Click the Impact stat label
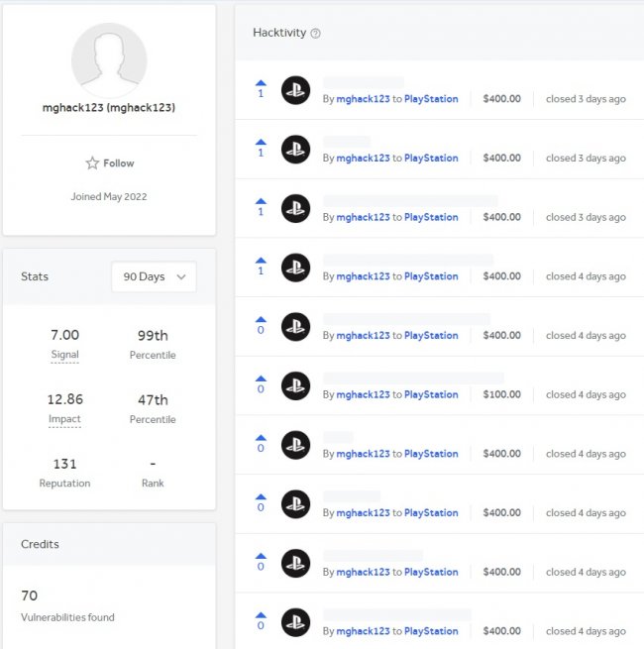 tap(64, 419)
